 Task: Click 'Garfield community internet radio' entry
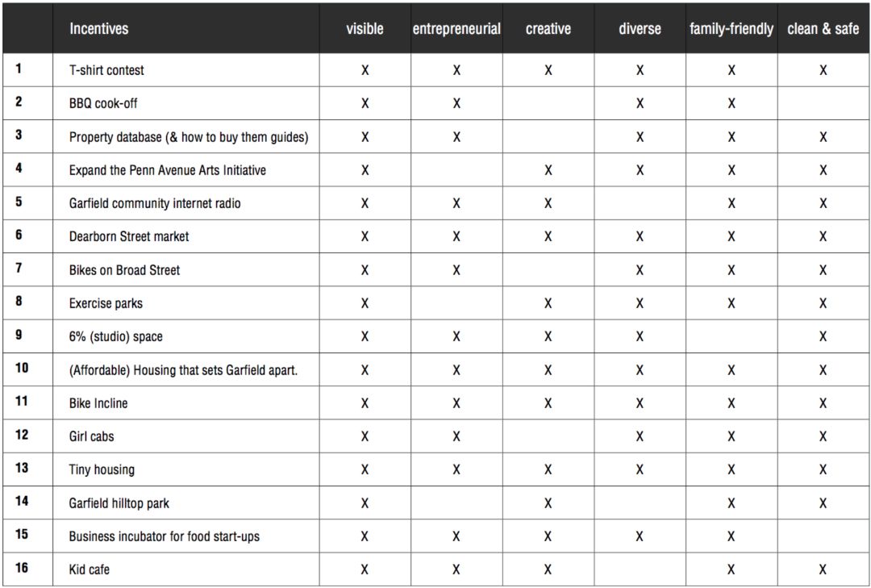(x=154, y=203)
